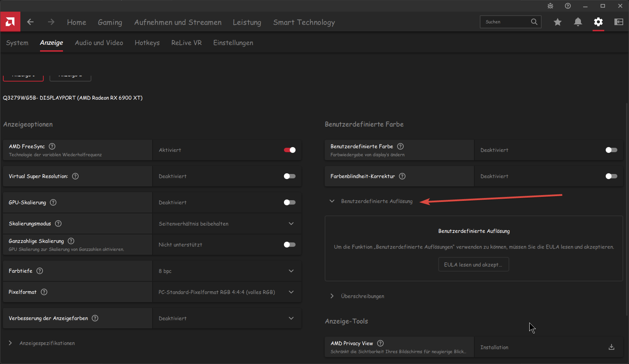Viewport: 629px width, 364px height.
Task: Select the Anzeige tab
Action: (51, 43)
